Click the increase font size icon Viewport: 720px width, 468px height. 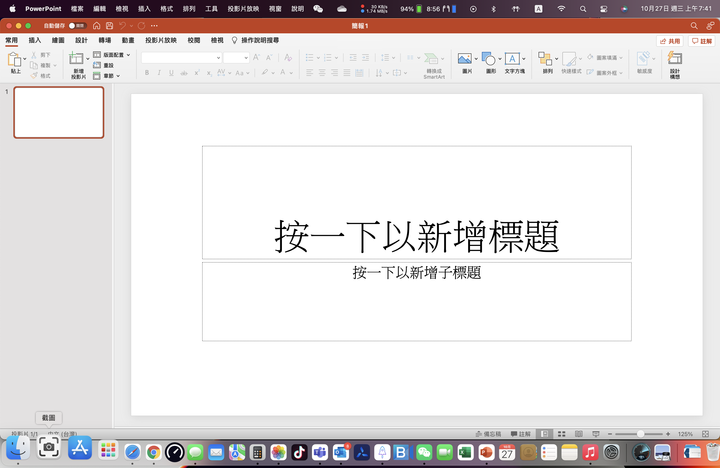click(256, 57)
